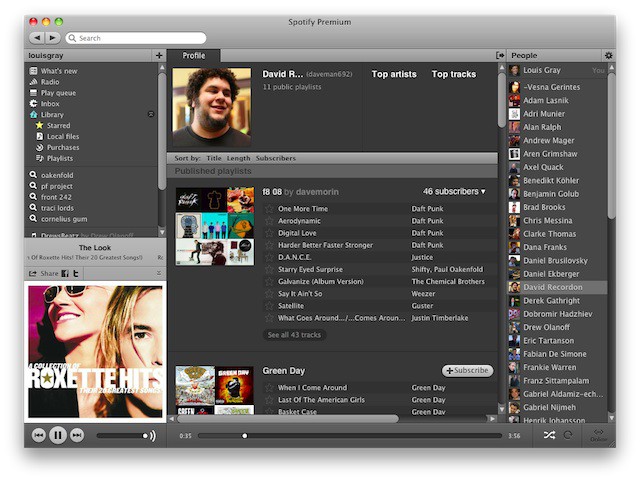This screenshot has width=640, height=481.
Task: Show Top artists section
Action: 394,74
